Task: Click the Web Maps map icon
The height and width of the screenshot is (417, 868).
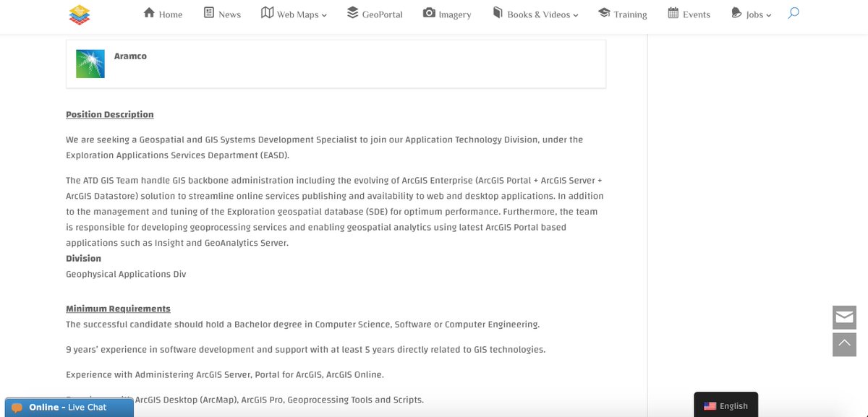Action: [x=267, y=13]
